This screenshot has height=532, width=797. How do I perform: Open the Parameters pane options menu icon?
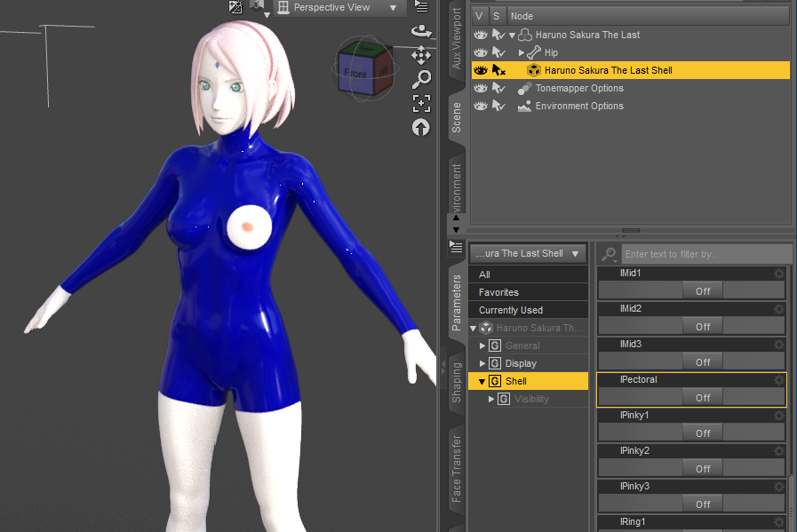click(456, 248)
